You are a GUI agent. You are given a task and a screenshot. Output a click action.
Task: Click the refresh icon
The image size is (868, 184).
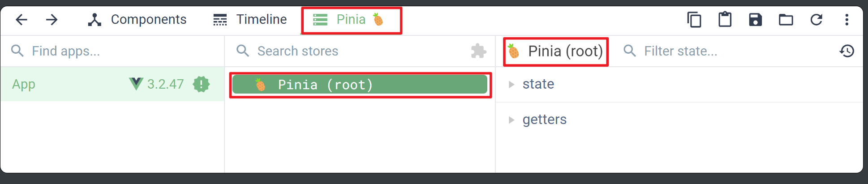click(x=816, y=20)
